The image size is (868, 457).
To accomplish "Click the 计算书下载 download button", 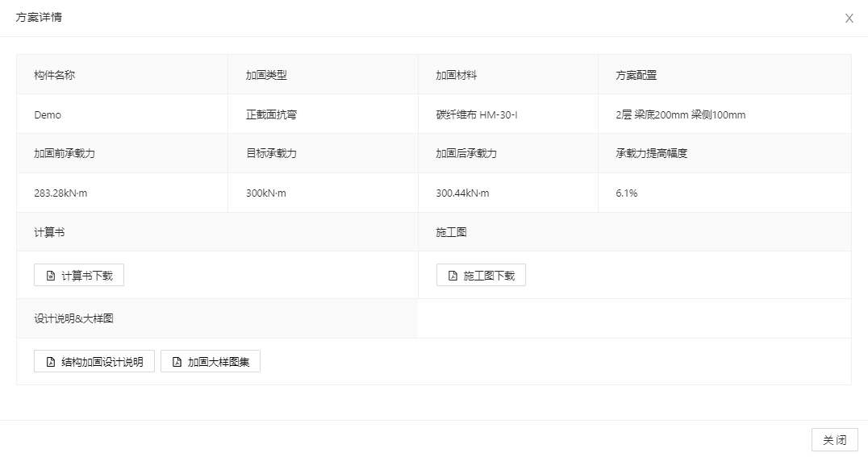I will (x=79, y=275).
